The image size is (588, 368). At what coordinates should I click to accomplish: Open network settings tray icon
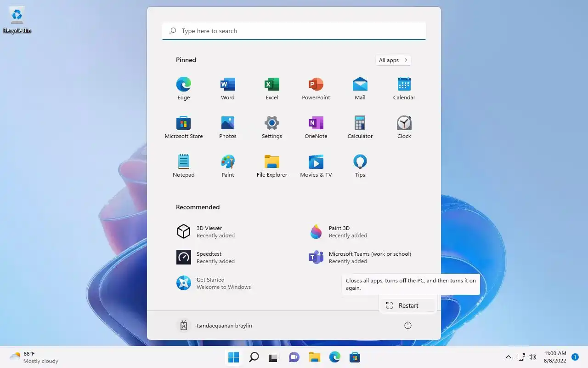pyautogui.click(x=521, y=357)
